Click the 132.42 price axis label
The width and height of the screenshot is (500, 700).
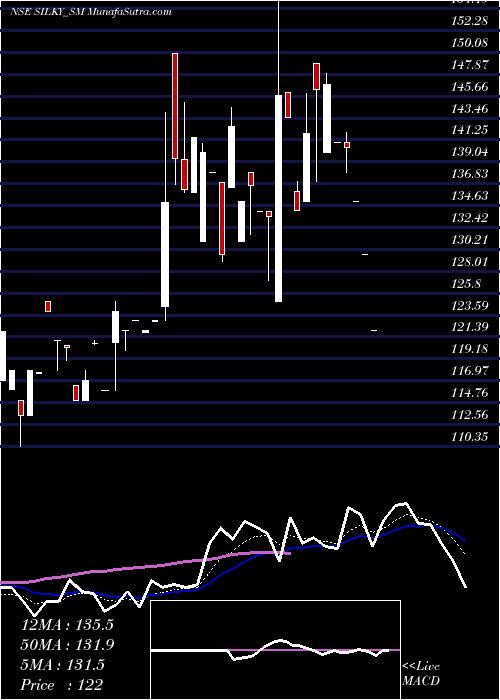coord(471,218)
